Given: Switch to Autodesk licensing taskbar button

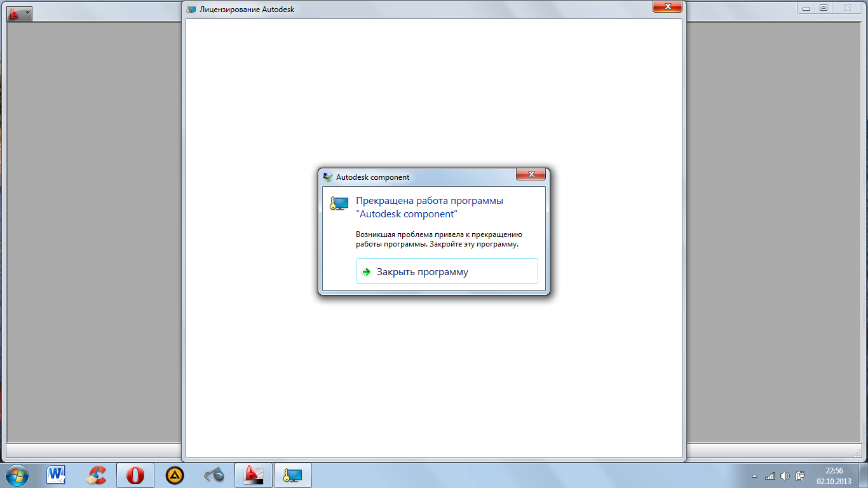Looking at the screenshot, I should [293, 475].
